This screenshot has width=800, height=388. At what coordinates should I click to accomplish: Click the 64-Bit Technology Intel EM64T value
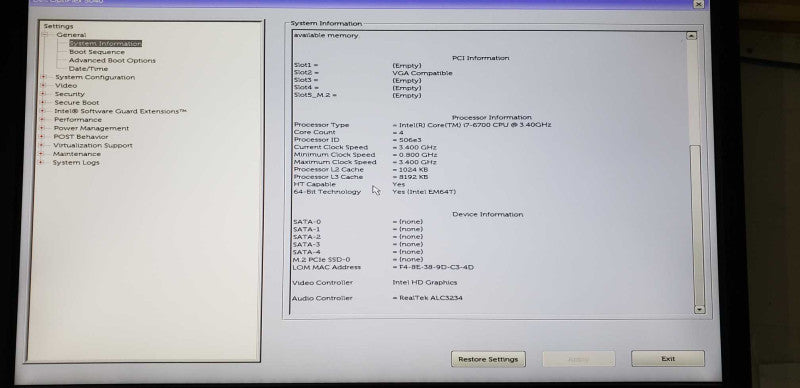(424, 191)
